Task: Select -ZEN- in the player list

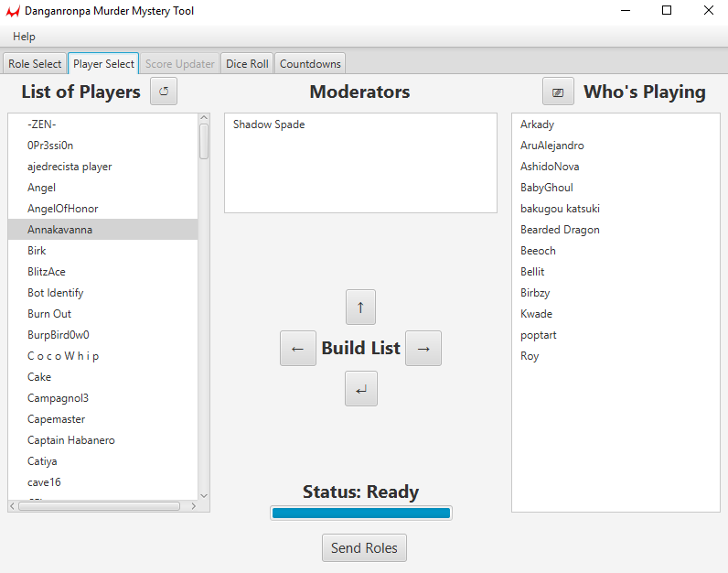Action: [102, 124]
